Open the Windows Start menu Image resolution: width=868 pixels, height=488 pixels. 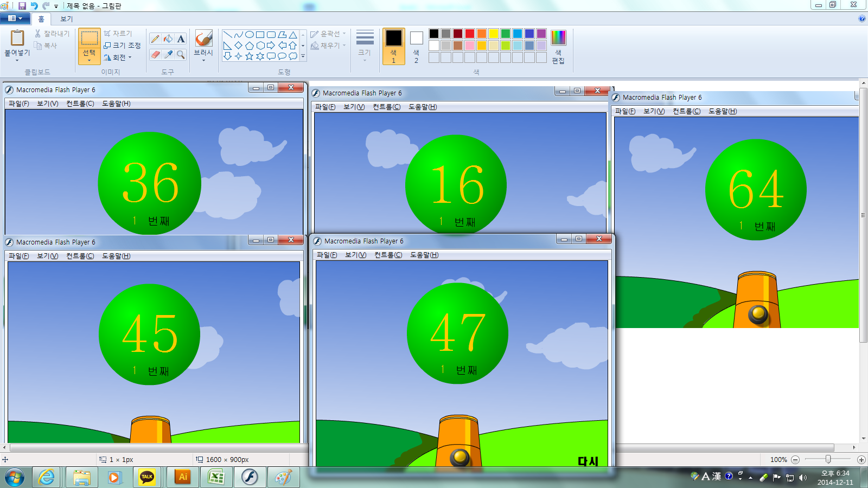[x=15, y=478]
